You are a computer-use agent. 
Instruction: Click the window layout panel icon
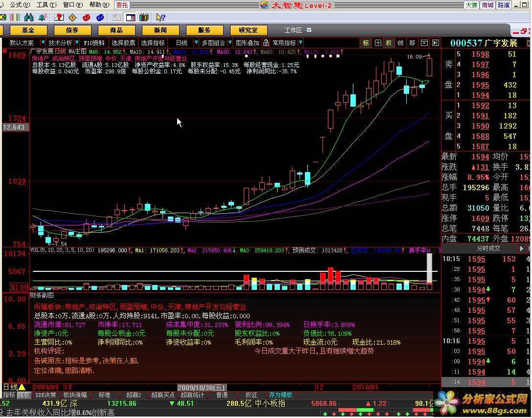pos(130,17)
